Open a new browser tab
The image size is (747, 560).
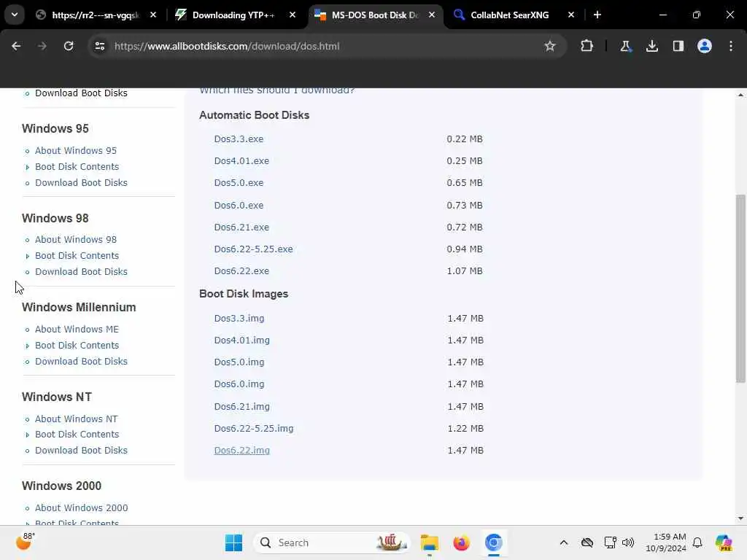click(x=597, y=15)
